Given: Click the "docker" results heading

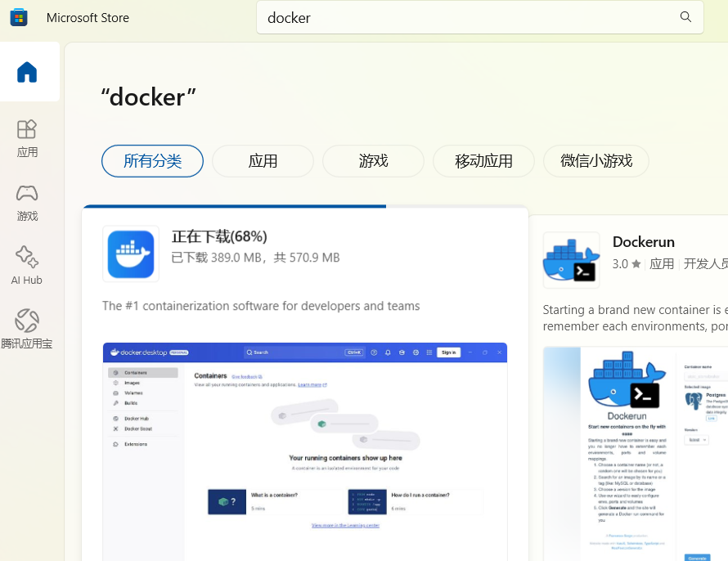Looking at the screenshot, I should [149, 97].
